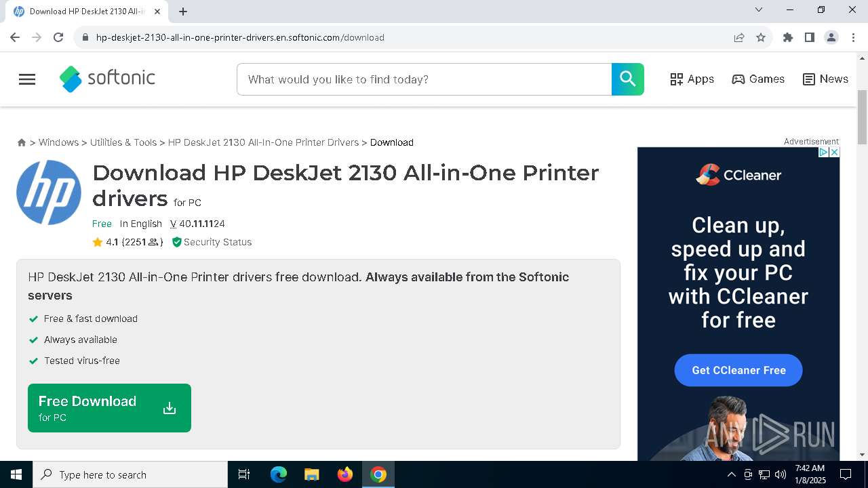Click Chrome icon on taskbar

[378, 474]
